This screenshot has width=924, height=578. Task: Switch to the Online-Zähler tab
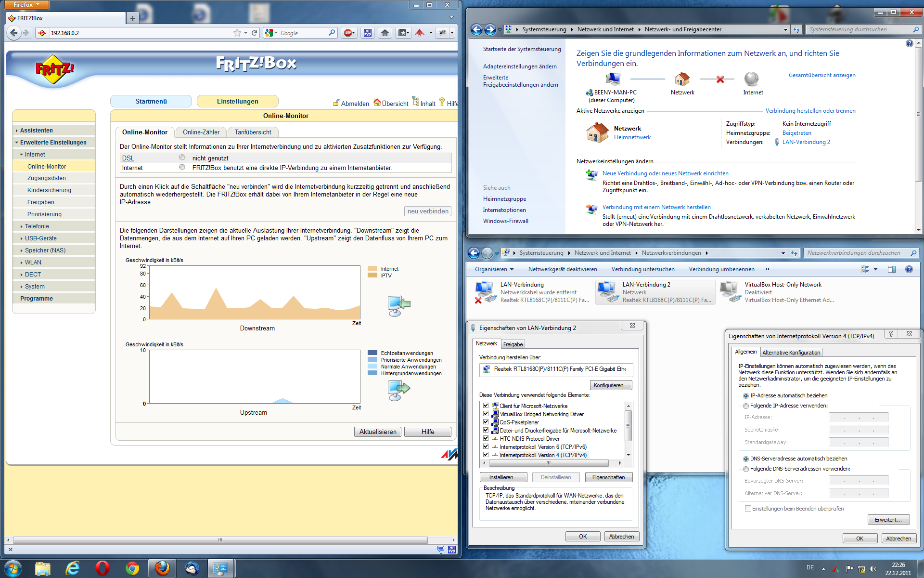(x=201, y=132)
